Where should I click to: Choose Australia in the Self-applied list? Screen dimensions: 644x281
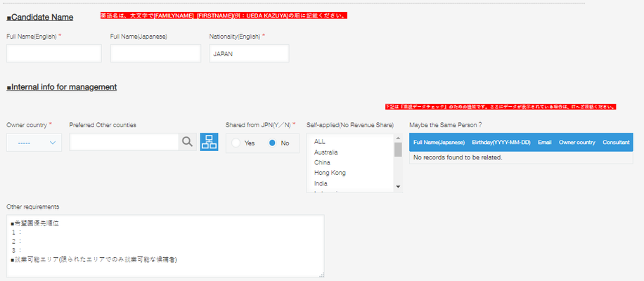[326, 152]
